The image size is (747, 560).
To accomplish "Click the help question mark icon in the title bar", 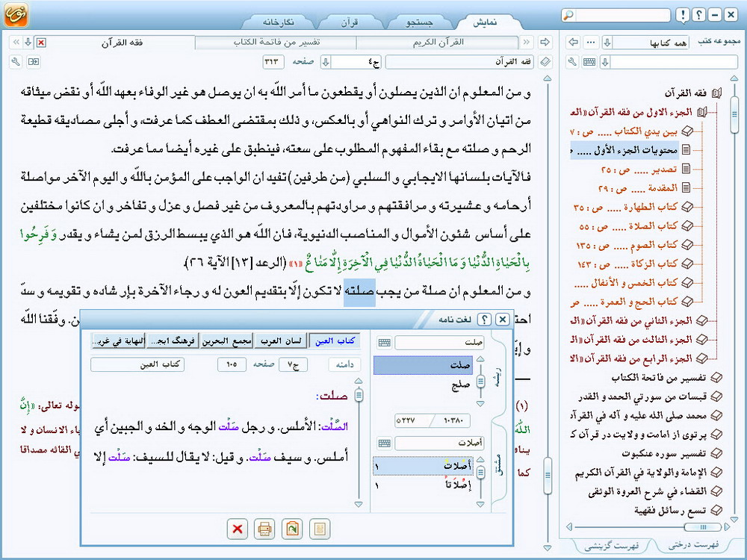I will (x=698, y=15).
